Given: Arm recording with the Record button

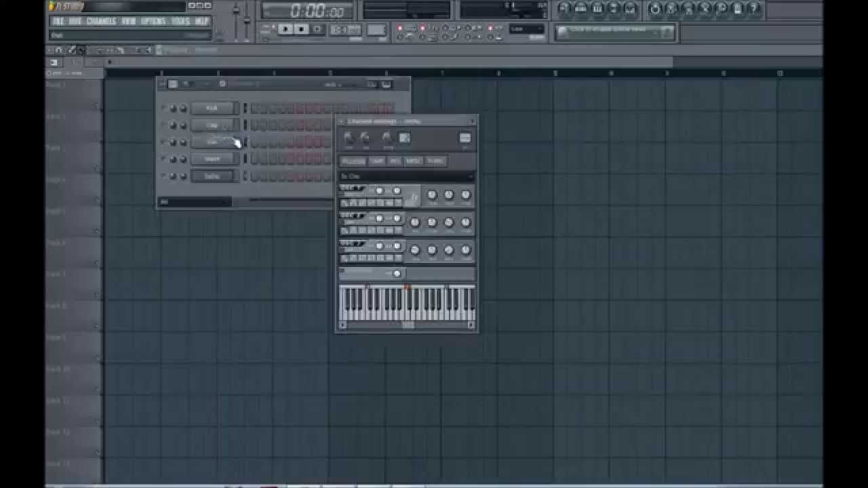Looking at the screenshot, I should coord(317,29).
